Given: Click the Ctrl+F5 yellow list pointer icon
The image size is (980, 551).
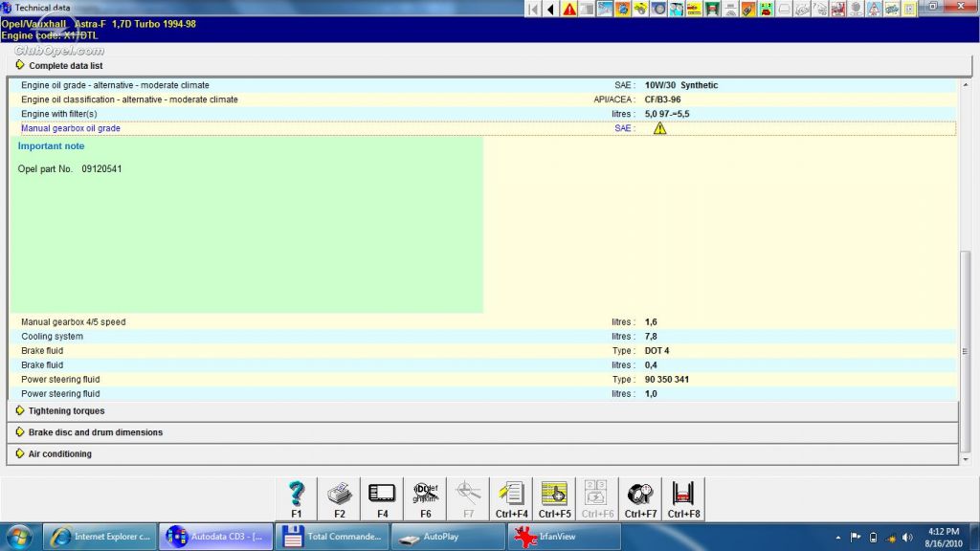Looking at the screenshot, I should point(555,499).
